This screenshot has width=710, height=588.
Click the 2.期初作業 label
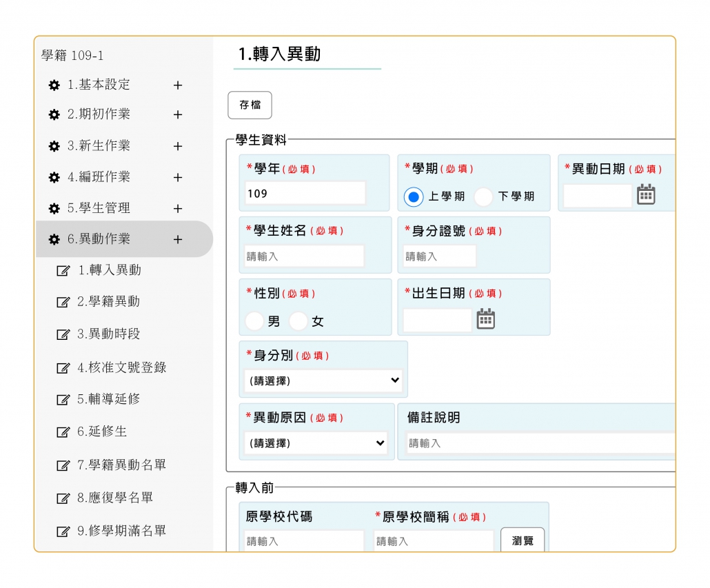coord(99,114)
